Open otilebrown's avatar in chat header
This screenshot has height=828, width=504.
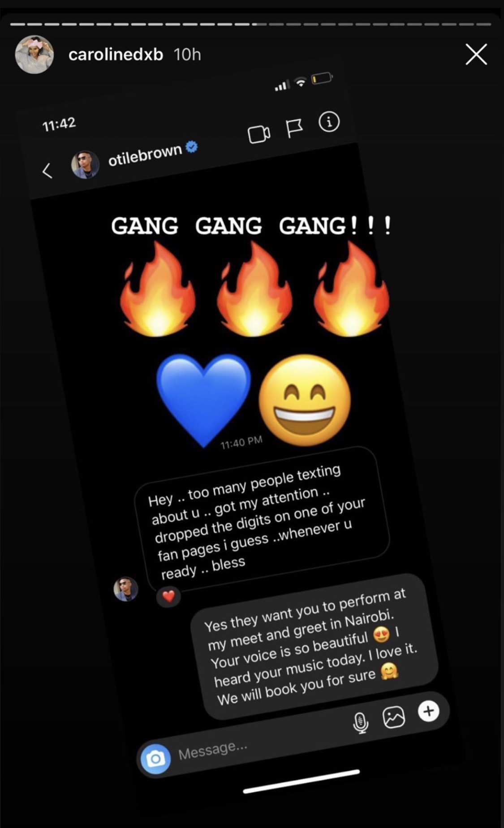click(x=85, y=164)
